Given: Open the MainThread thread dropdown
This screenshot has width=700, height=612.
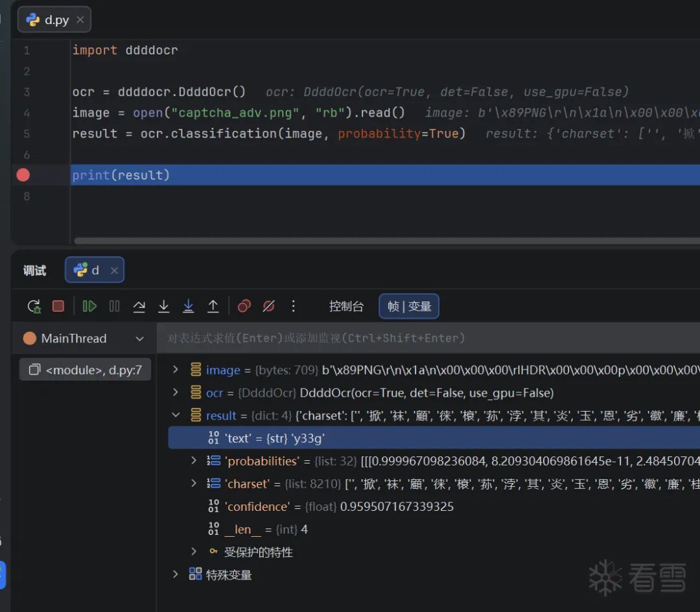Looking at the screenshot, I should click(x=139, y=338).
